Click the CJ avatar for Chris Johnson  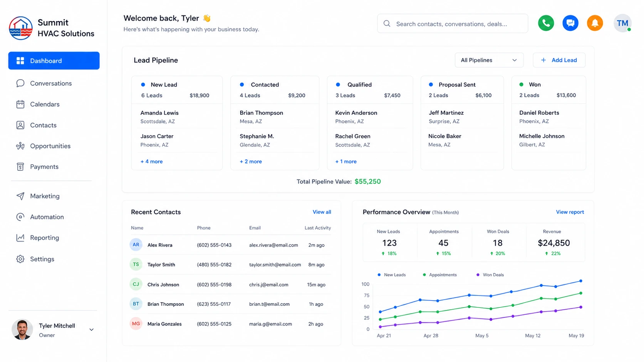(136, 284)
